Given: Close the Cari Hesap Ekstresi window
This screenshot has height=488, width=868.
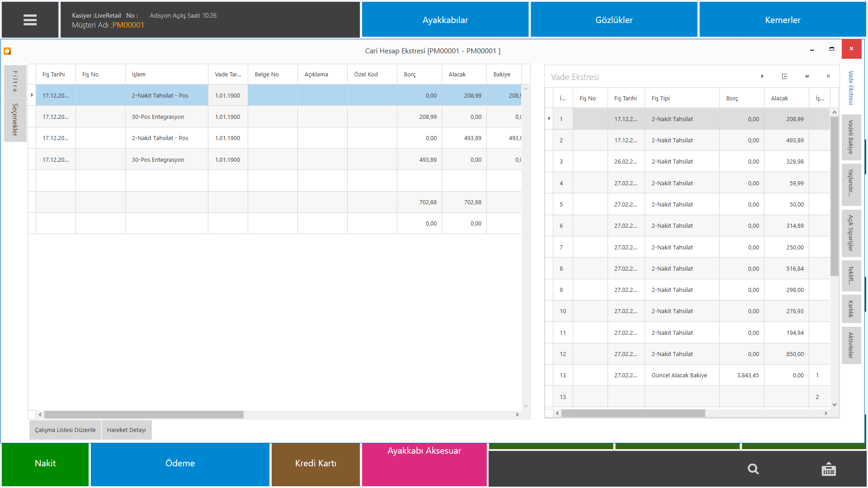Looking at the screenshot, I should pos(851,49).
